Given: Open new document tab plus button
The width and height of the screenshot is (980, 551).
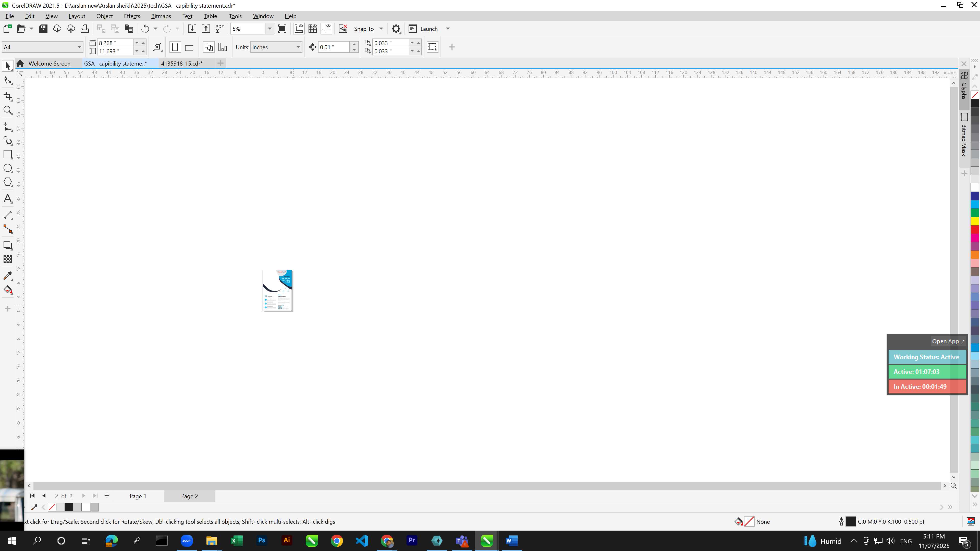Looking at the screenshot, I should pos(220,63).
